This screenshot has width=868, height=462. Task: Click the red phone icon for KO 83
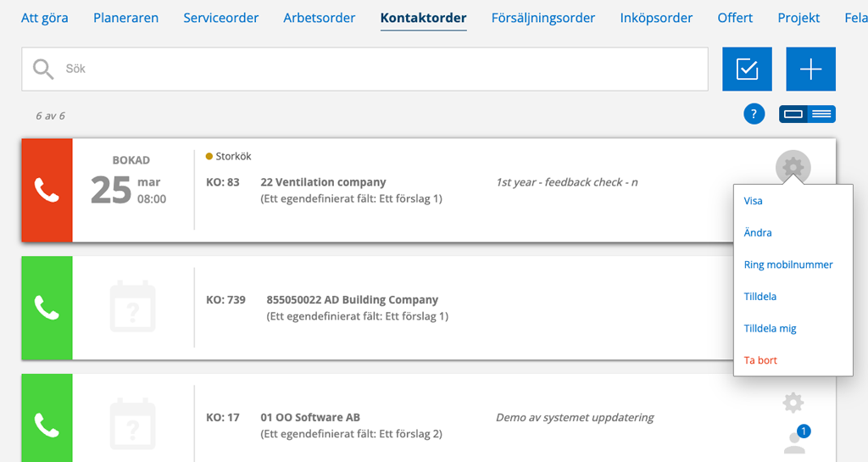pos(47,190)
